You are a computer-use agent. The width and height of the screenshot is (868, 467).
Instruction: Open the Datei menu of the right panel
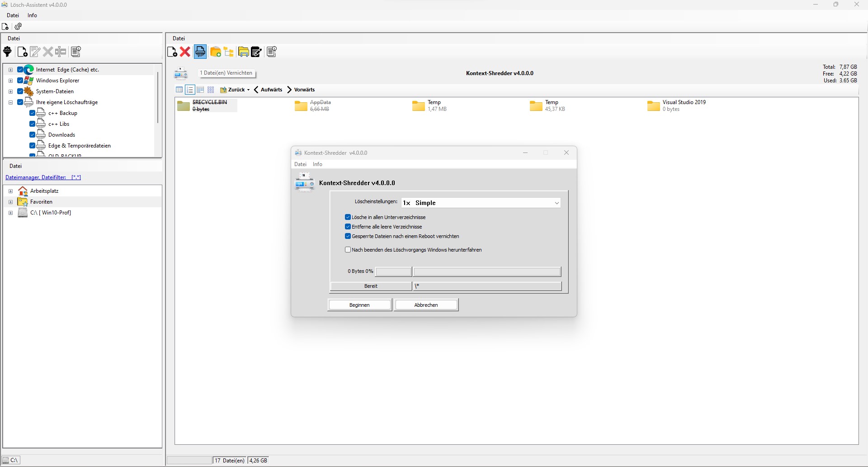pos(179,38)
